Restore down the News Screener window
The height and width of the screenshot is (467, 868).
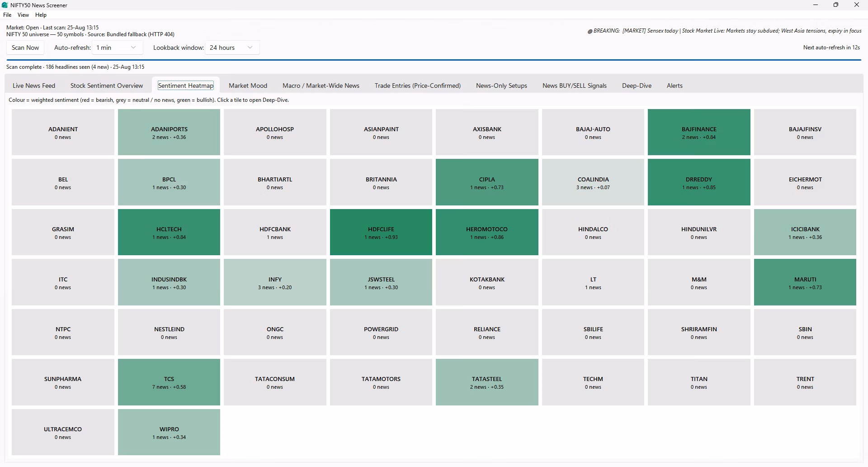[x=836, y=5]
